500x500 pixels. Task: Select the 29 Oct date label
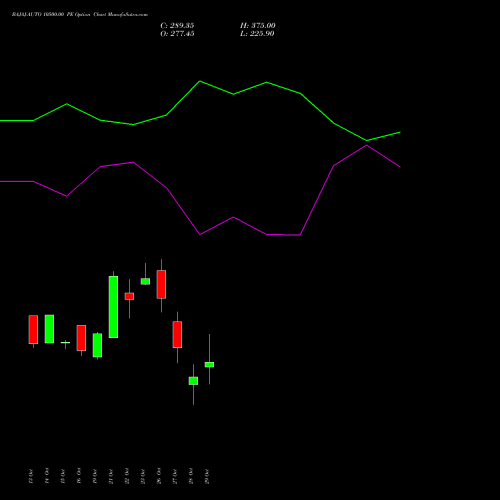coord(207,476)
